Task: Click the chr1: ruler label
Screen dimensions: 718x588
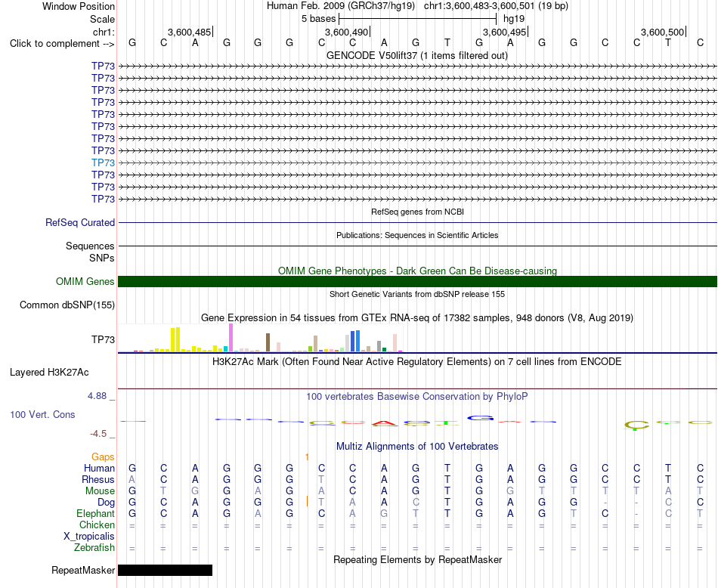Action: click(x=104, y=32)
